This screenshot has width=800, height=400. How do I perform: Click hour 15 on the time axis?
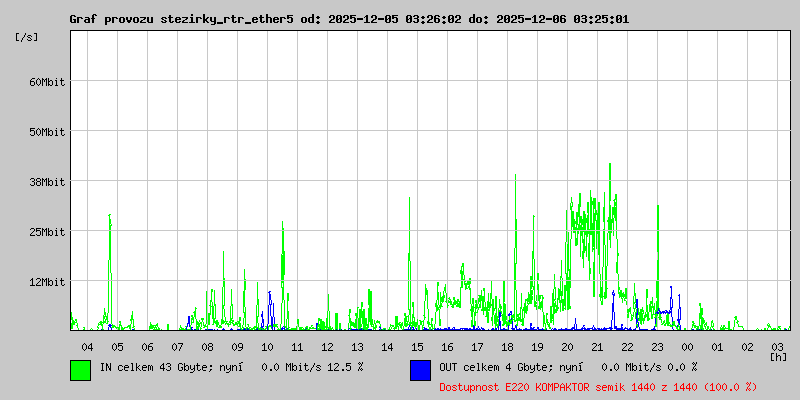click(417, 346)
